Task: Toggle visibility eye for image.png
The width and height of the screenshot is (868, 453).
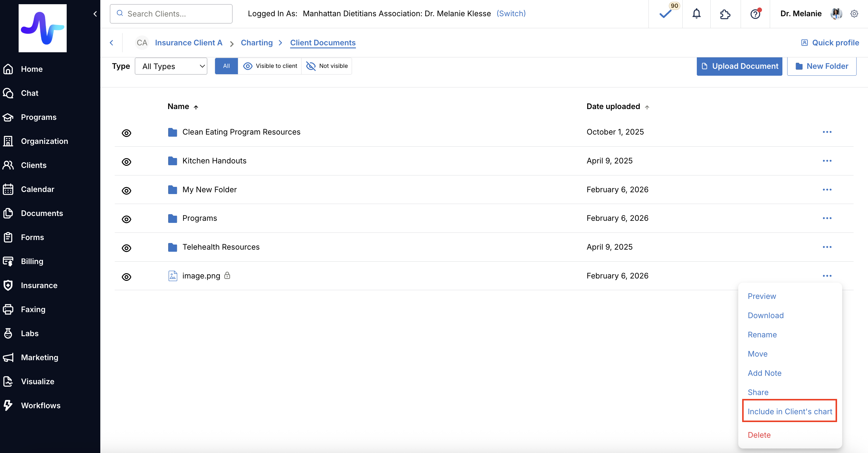Action: 126,277
